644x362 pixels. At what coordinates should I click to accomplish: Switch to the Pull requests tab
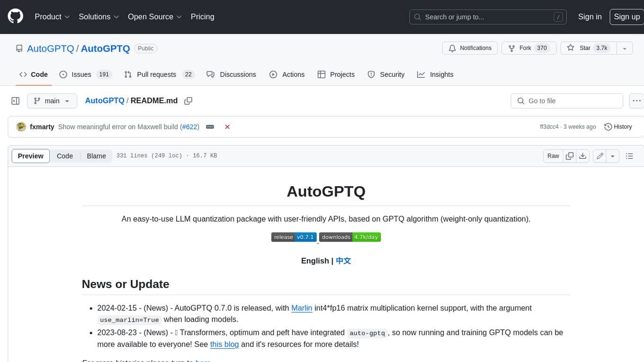pyautogui.click(x=159, y=74)
